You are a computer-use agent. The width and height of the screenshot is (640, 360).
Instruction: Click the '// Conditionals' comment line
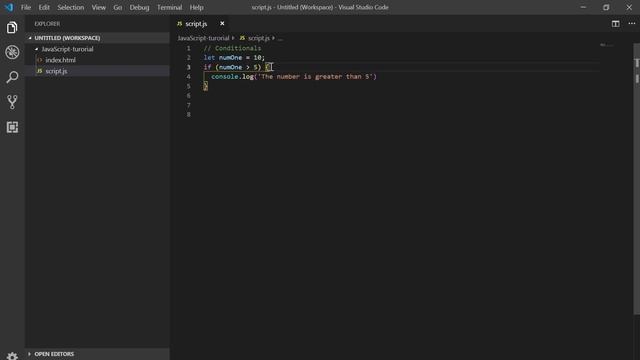pyautogui.click(x=232, y=48)
